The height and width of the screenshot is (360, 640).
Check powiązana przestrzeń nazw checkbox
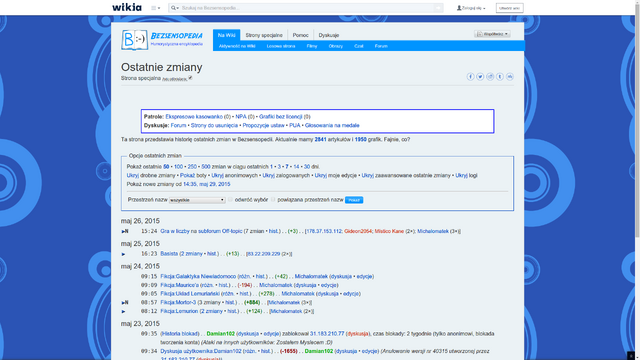pyautogui.click(x=273, y=200)
